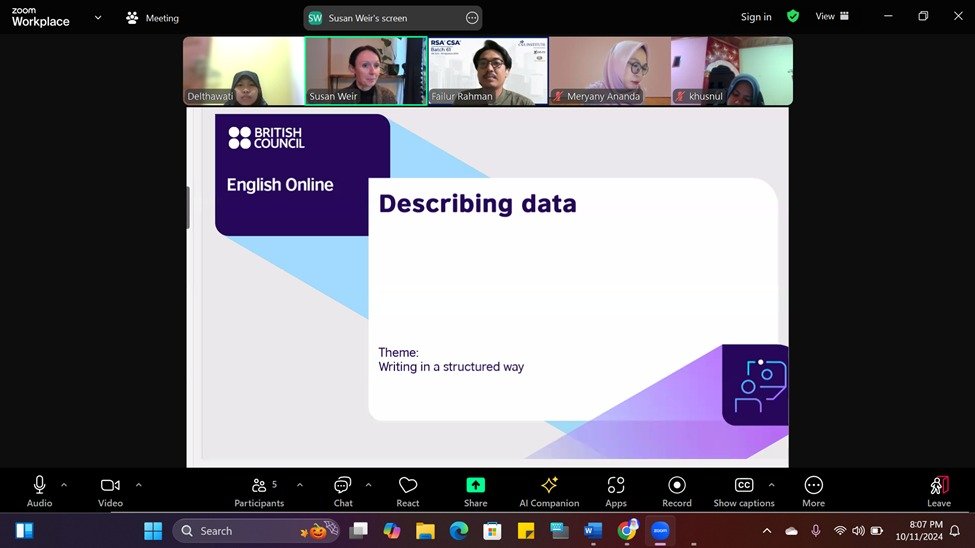
Task: Expand video options arrow
Action: (x=139, y=485)
